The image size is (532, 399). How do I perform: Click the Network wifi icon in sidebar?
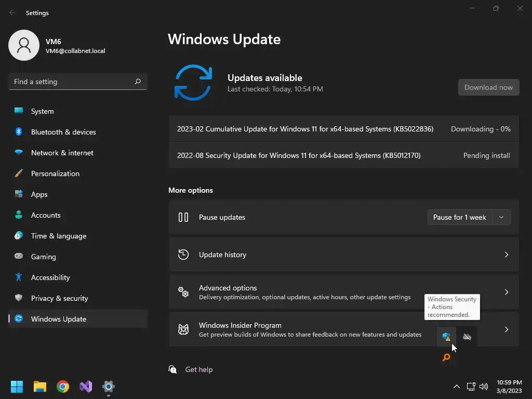19,152
